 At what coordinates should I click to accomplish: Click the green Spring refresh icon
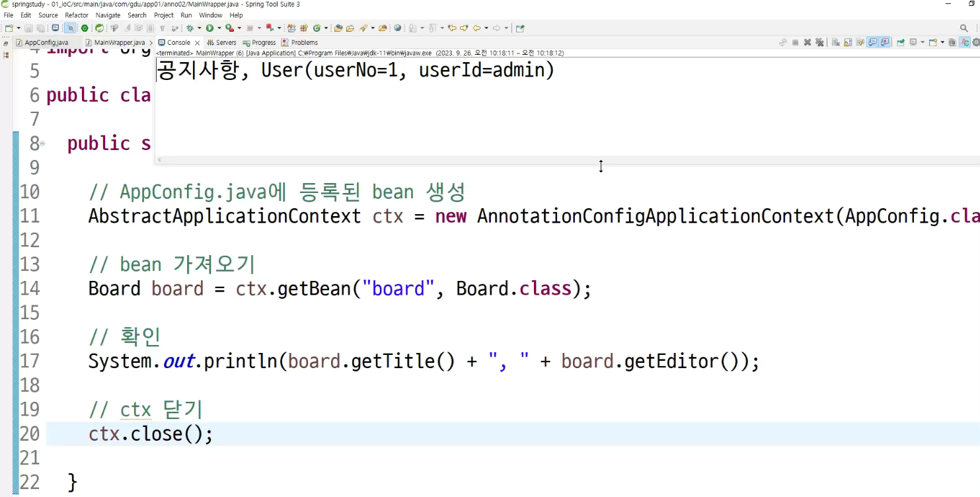tap(99, 28)
